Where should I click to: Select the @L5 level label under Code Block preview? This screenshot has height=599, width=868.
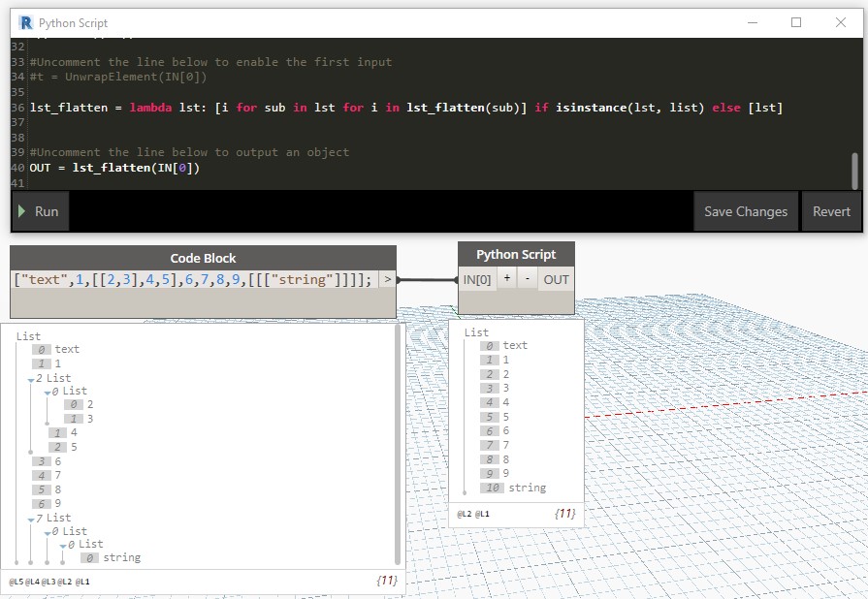16,582
